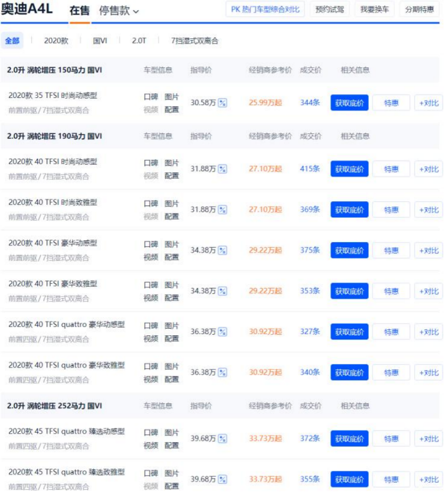Open 2020款 40 TFSI 时尚致雅型 model link
The image size is (448, 494).
click(53, 203)
